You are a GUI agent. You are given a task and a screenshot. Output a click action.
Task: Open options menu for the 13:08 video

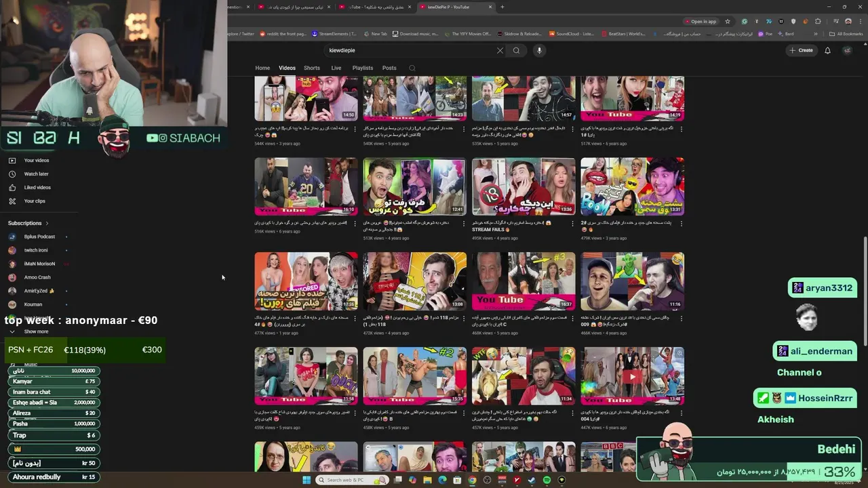[465, 318]
